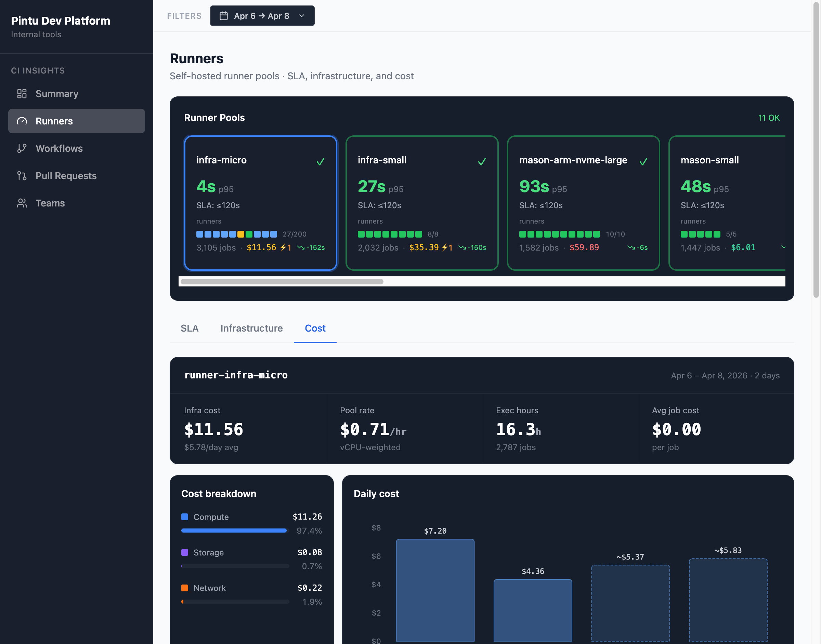821x644 pixels.
Task: Click the Teams people icon
Action: click(22, 203)
